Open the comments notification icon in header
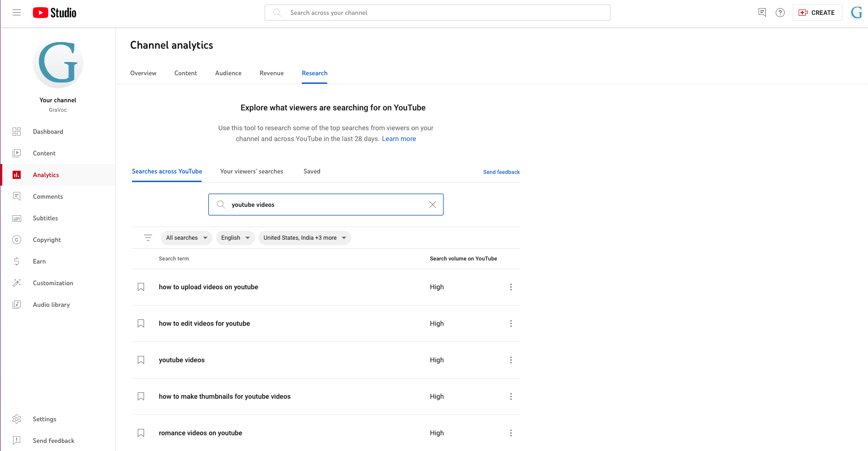This screenshot has width=868, height=451. point(762,13)
